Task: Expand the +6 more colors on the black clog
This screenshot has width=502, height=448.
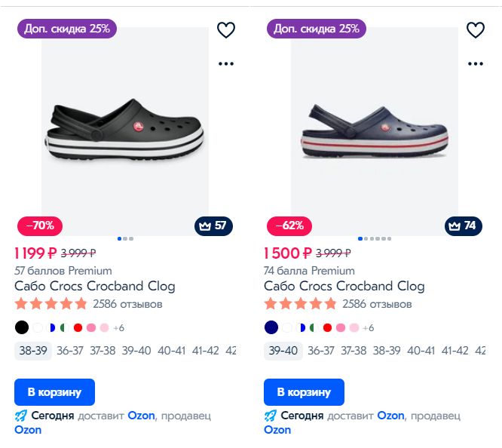Action: click(x=118, y=328)
